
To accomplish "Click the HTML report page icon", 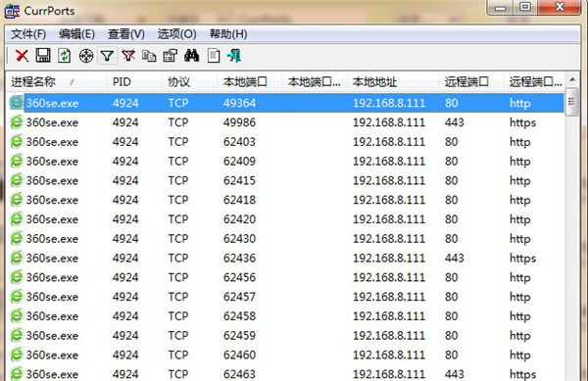I will pos(214,56).
